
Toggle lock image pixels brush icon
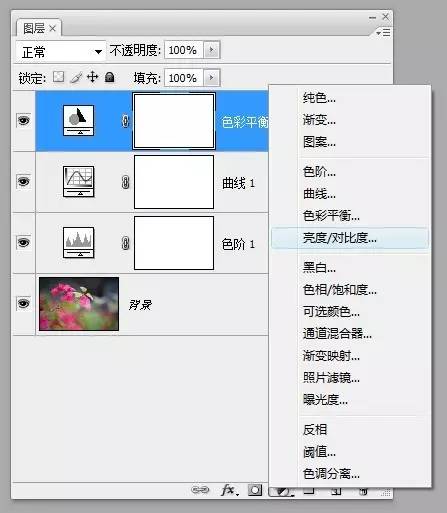click(x=76, y=78)
